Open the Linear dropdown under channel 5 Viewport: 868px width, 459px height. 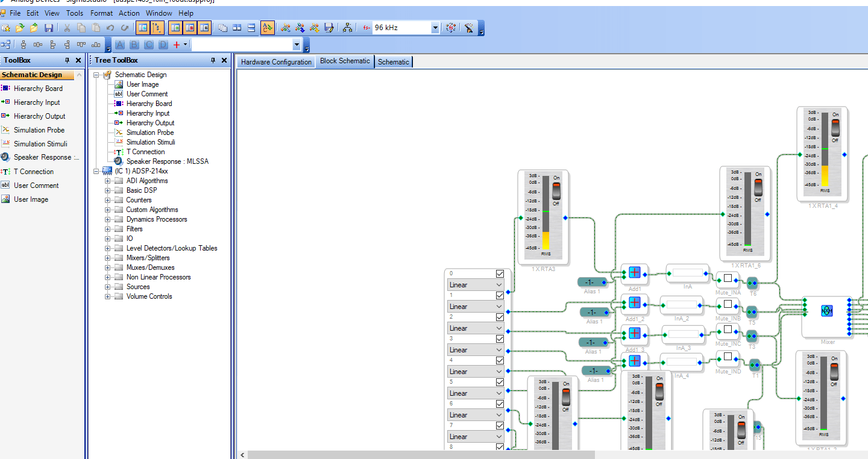476,393
